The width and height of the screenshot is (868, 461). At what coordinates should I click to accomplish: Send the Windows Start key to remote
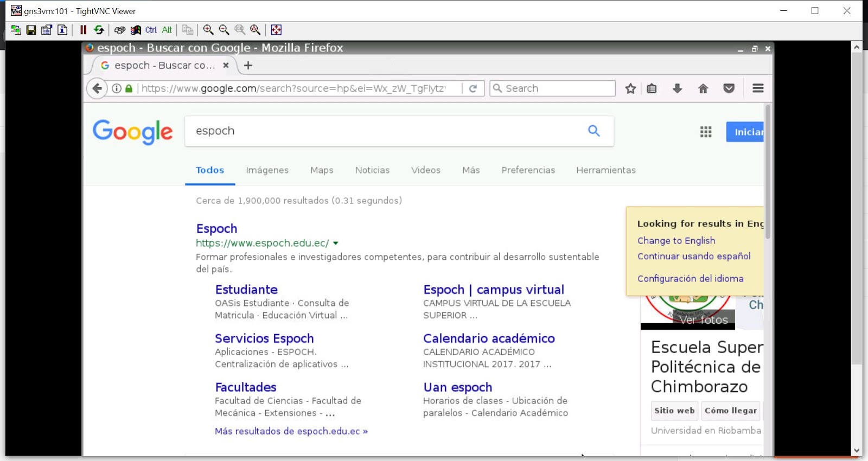136,30
